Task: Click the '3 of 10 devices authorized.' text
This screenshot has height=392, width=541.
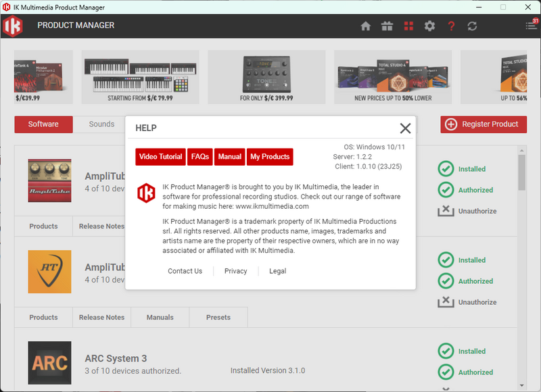Action: 133,371
